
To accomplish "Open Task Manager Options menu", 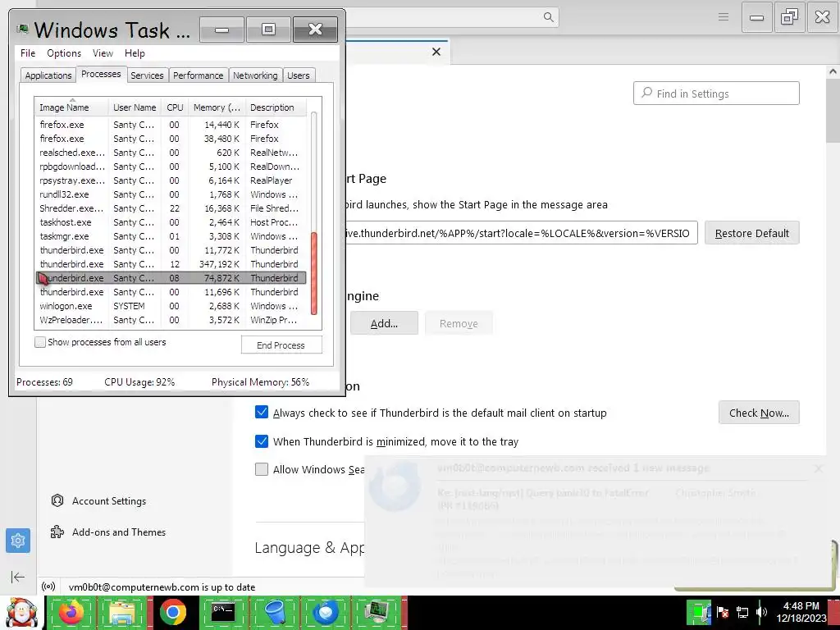I will point(64,53).
